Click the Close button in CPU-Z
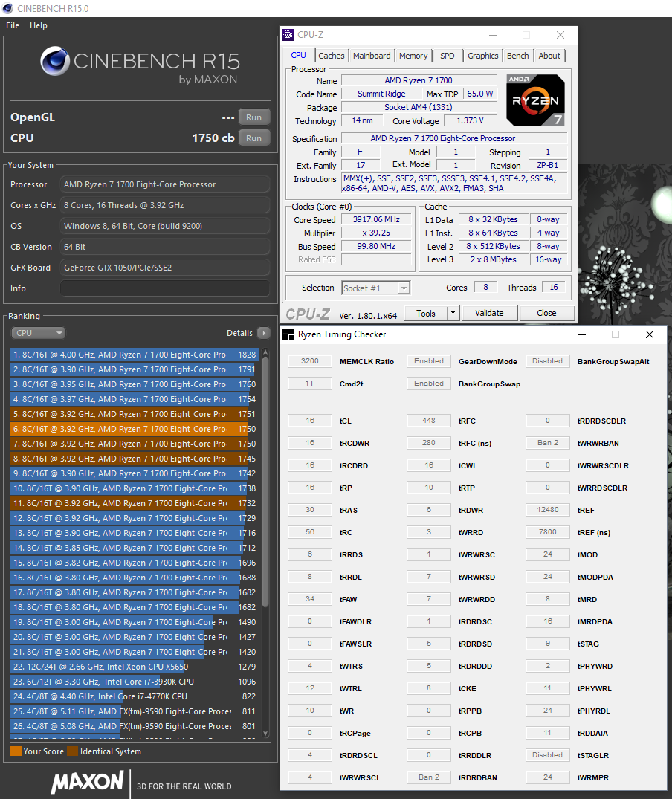Screen dimensions: 672x799 546,314
